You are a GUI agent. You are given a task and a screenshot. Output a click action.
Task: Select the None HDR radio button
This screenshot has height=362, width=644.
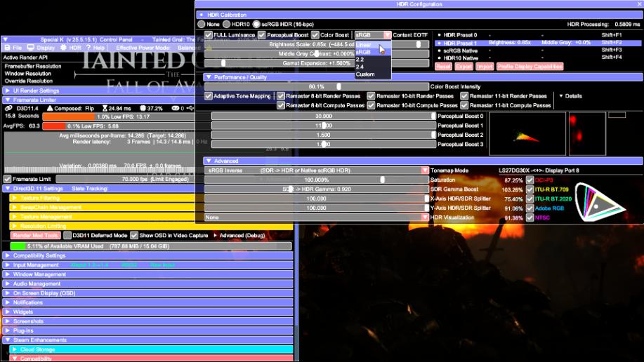click(202, 25)
